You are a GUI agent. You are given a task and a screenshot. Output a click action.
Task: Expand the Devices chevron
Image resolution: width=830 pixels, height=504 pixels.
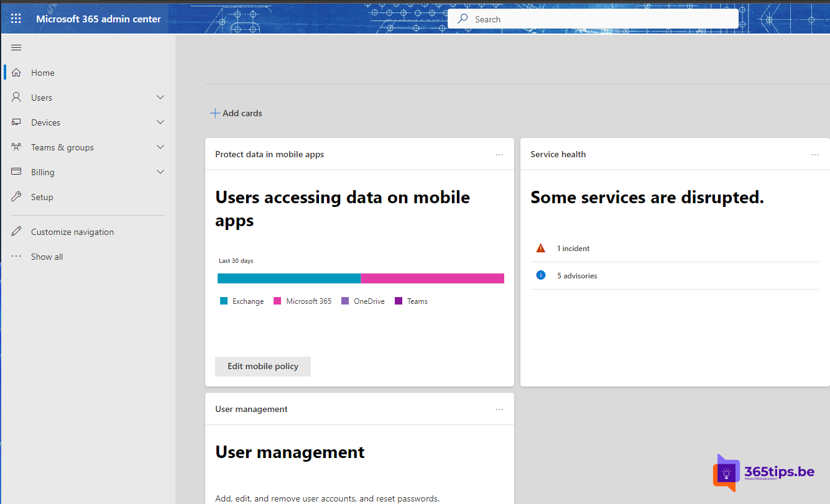[x=160, y=122]
